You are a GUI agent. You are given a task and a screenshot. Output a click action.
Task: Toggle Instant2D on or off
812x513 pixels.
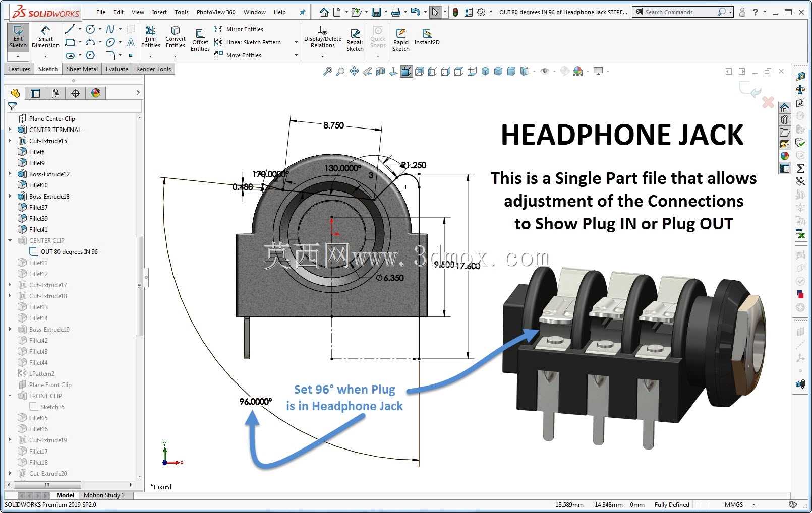(427, 37)
